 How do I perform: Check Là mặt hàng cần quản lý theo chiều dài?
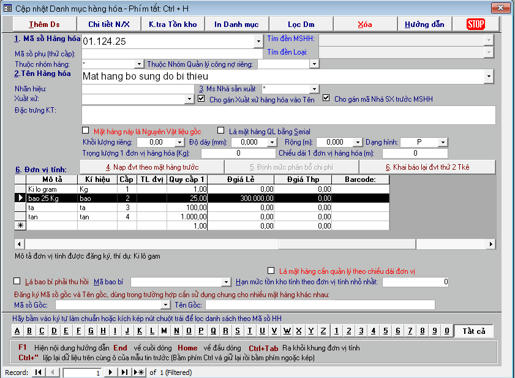click(x=271, y=270)
